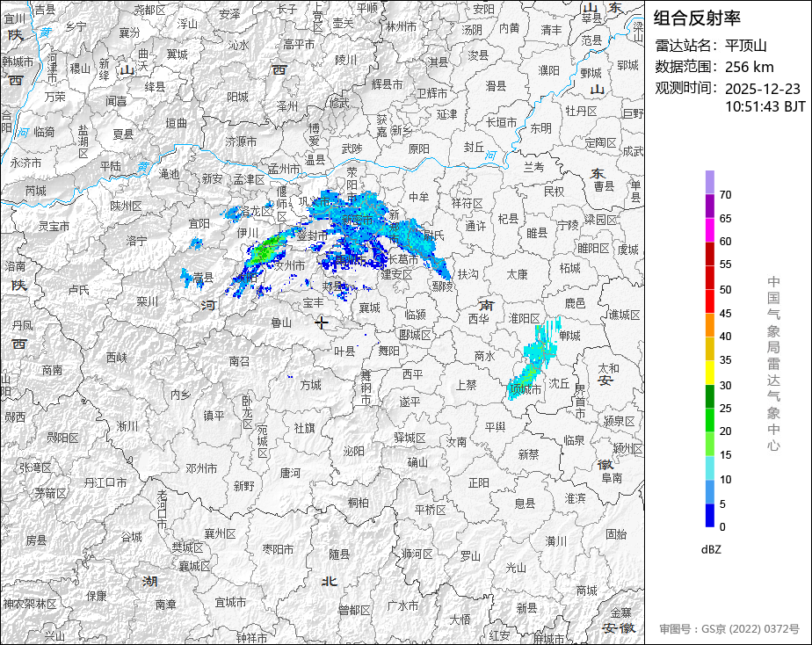Viewport: 812px width, 645px height.
Task: Click the 太康 map label
Action: coord(517,274)
